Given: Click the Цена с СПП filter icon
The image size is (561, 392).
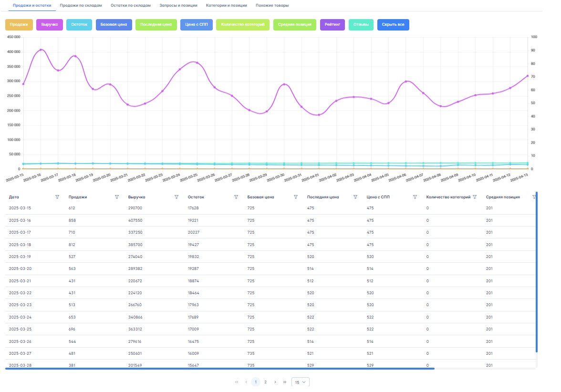Looking at the screenshot, I should (415, 197).
